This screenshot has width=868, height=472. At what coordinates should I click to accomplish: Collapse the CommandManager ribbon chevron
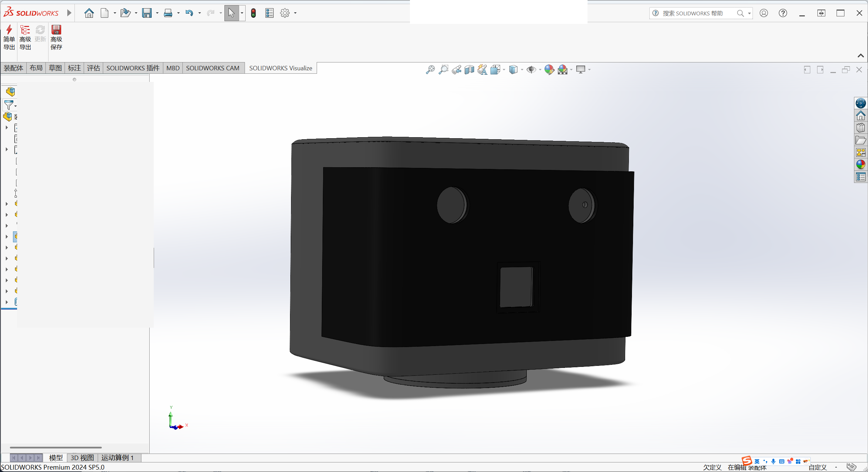(x=861, y=56)
